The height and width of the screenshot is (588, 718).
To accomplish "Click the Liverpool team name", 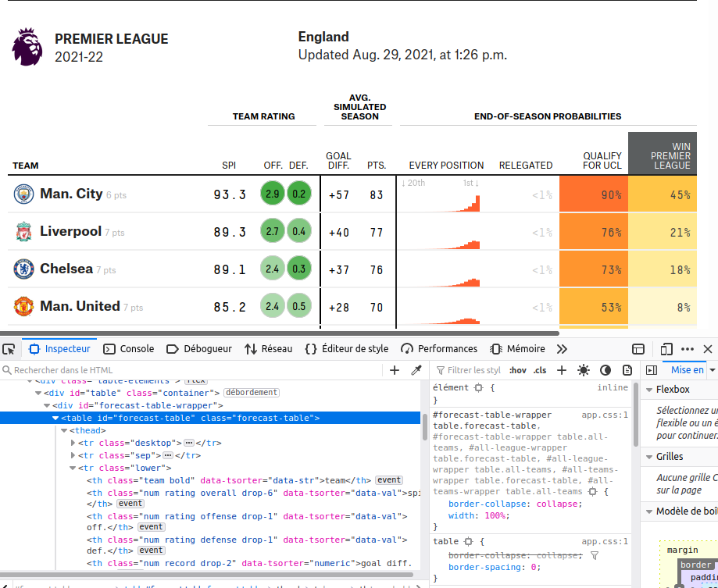I will point(70,231).
